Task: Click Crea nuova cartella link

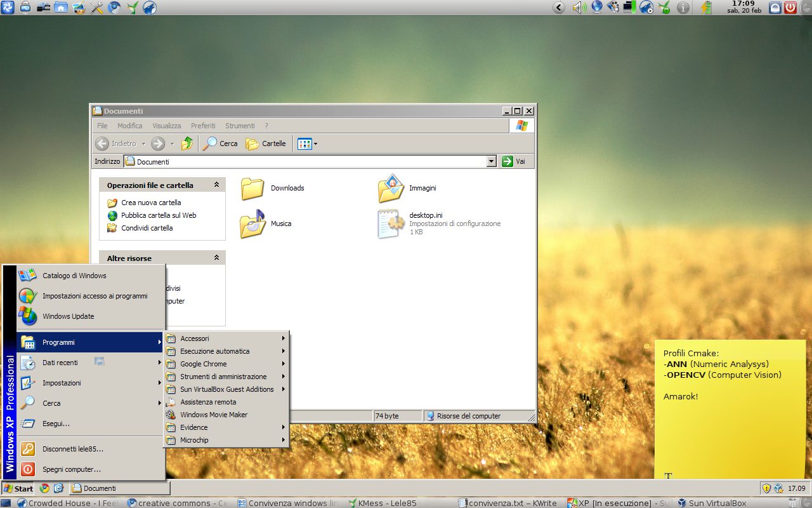Action: pyautogui.click(x=151, y=203)
